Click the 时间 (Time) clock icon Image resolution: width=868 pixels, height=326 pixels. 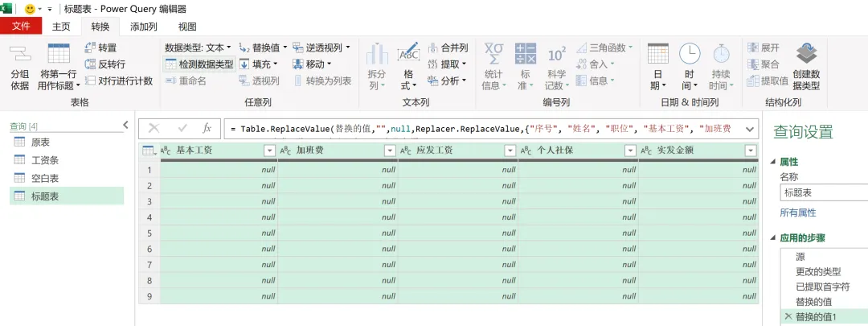(x=690, y=54)
